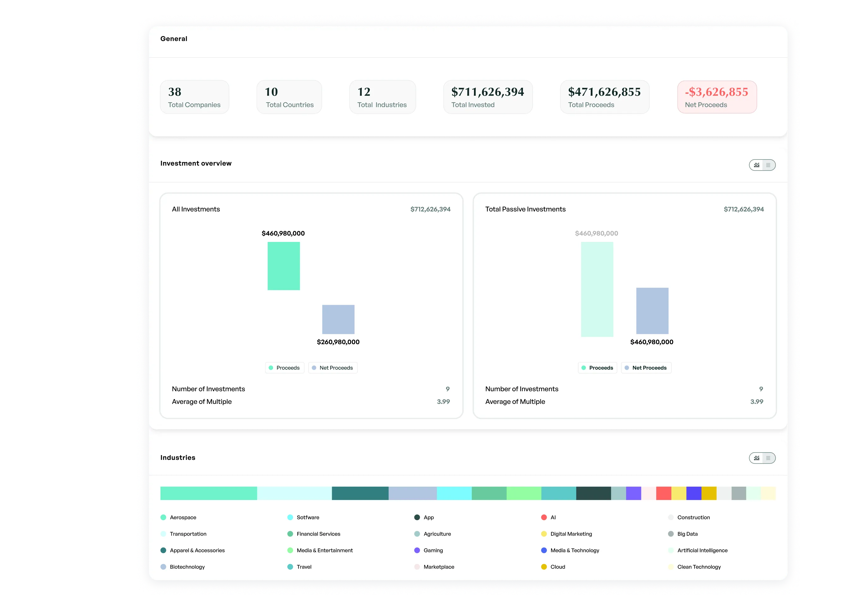Select bar chart view for Investment overview

pos(757,165)
